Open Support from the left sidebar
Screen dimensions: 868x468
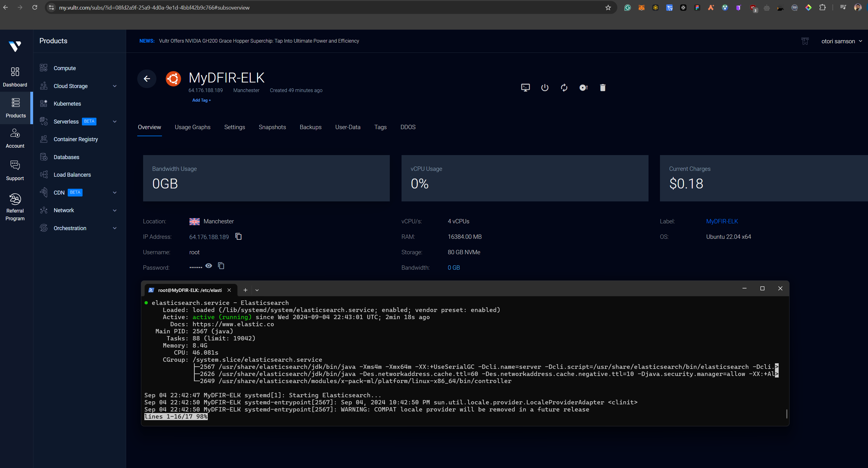click(15, 169)
